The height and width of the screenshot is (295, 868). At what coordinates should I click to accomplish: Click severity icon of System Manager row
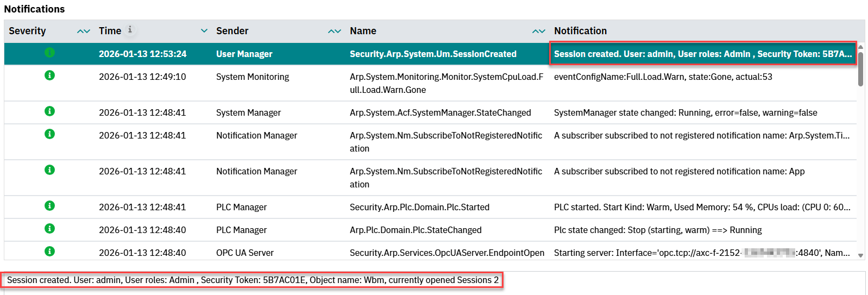click(49, 111)
